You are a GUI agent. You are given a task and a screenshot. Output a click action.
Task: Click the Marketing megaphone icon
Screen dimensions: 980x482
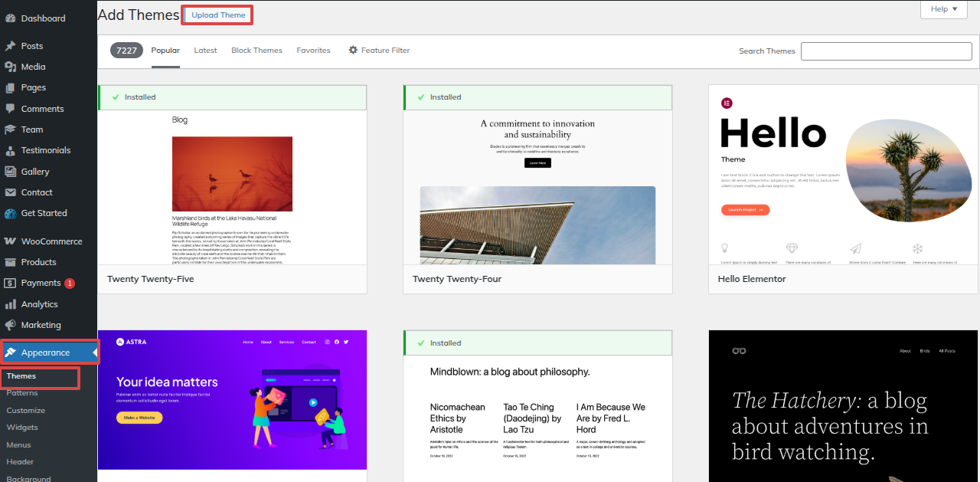click(x=10, y=325)
